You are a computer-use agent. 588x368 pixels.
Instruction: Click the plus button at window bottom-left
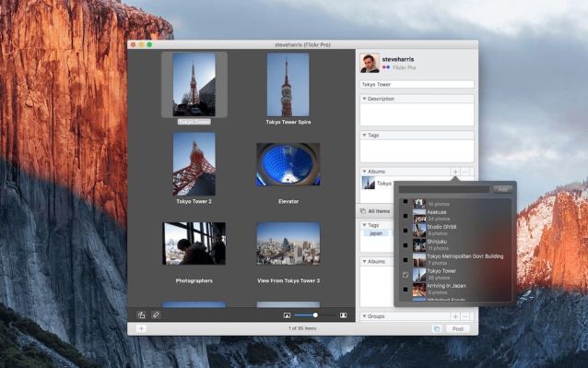pos(141,328)
